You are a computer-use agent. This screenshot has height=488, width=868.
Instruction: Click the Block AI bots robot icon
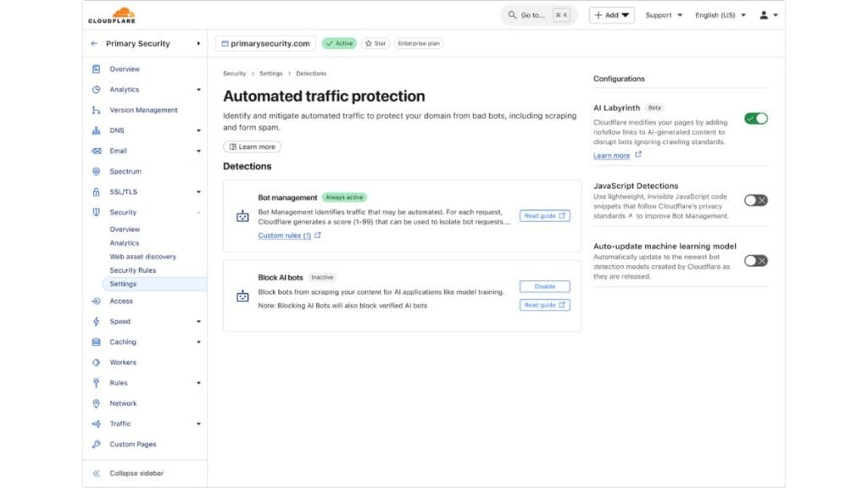(x=242, y=296)
